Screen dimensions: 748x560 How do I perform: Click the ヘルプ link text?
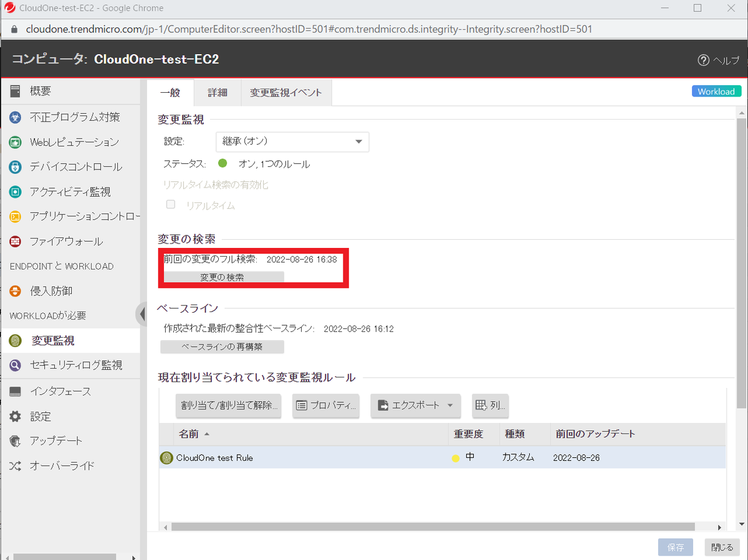tap(726, 60)
